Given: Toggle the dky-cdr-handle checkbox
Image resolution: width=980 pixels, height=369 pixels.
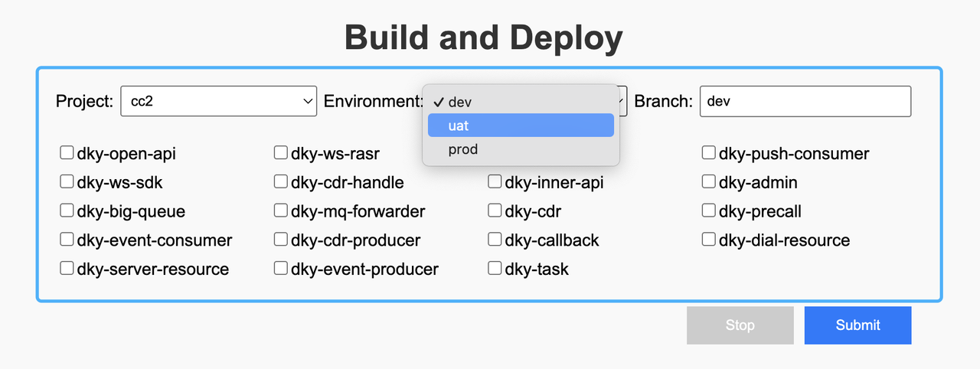Looking at the screenshot, I should tap(281, 182).
